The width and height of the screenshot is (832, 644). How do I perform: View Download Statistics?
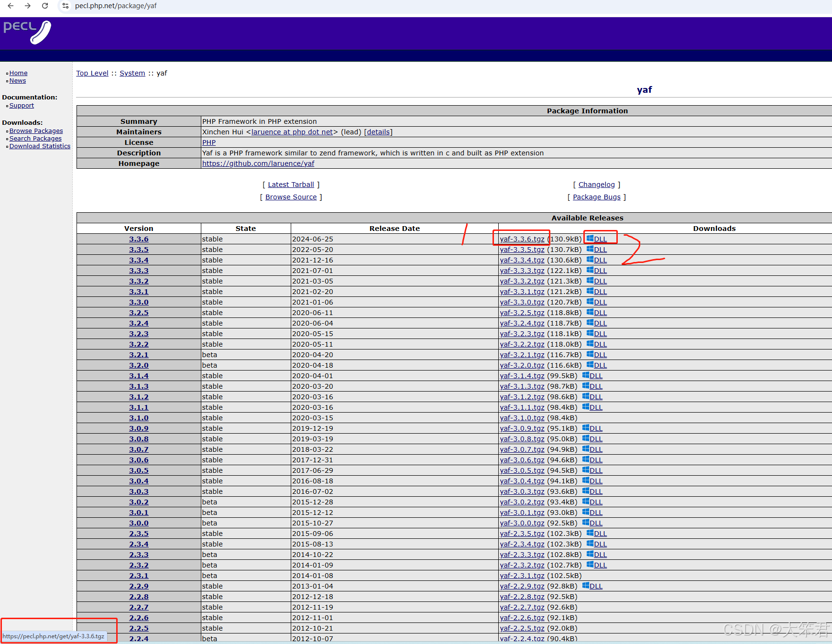tap(40, 146)
